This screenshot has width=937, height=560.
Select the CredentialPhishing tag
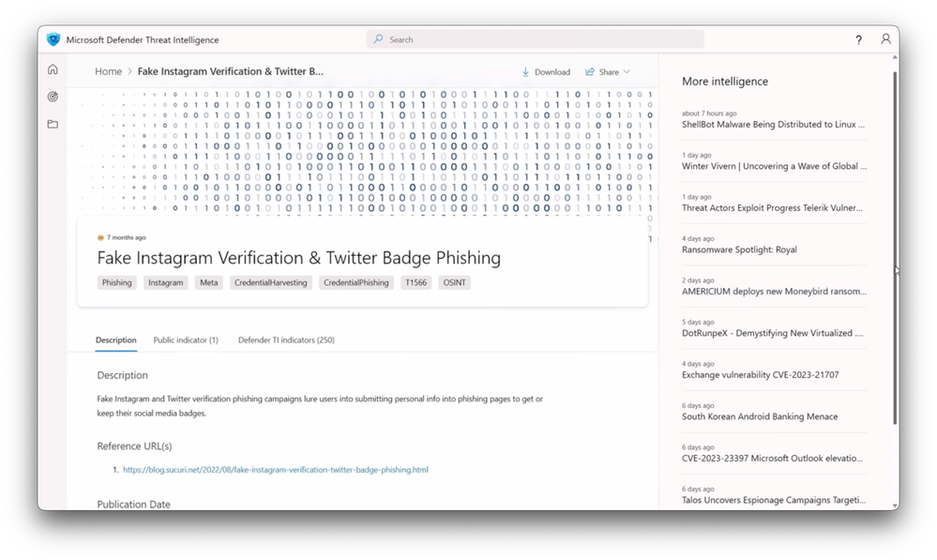click(356, 282)
